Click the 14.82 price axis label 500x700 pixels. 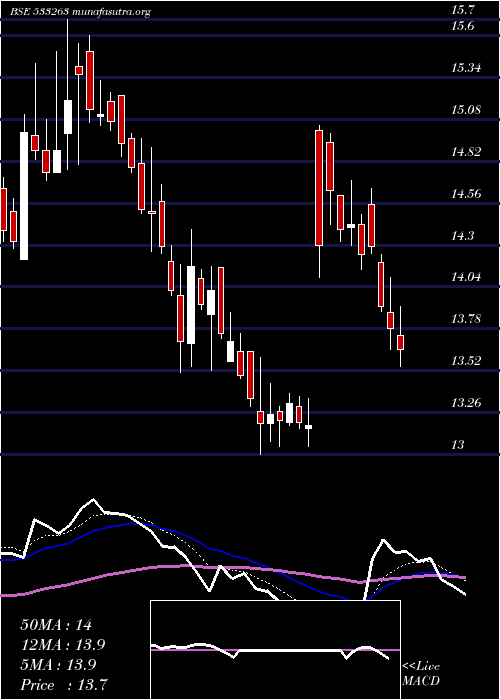point(466,152)
